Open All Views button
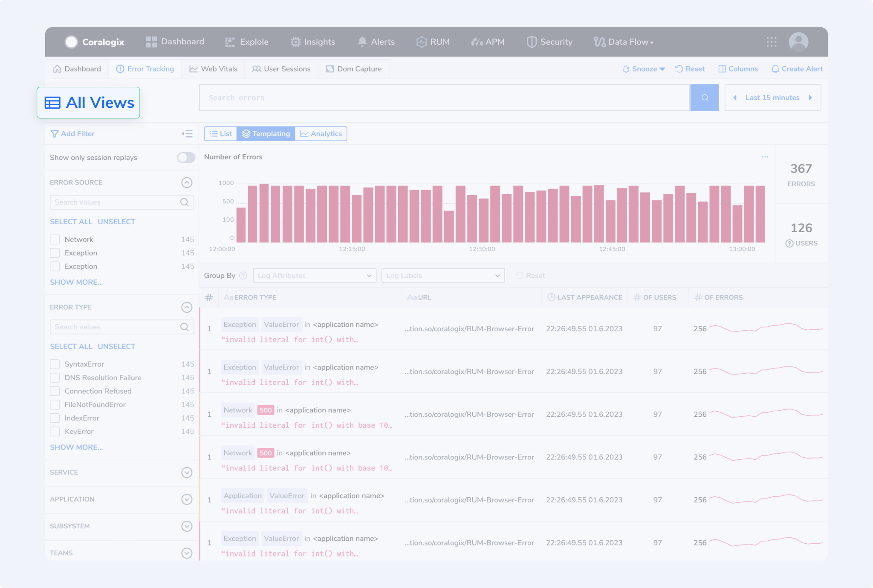The height and width of the screenshot is (588, 873). [x=88, y=103]
